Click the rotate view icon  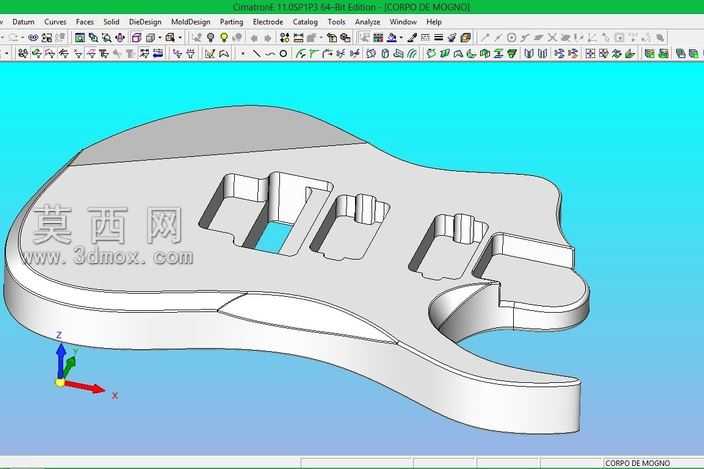(x=120, y=38)
